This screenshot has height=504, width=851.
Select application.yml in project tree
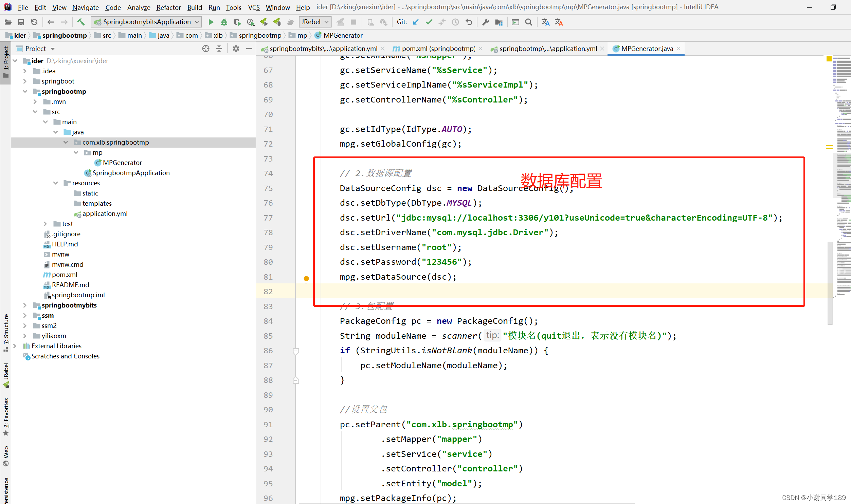pos(105,213)
